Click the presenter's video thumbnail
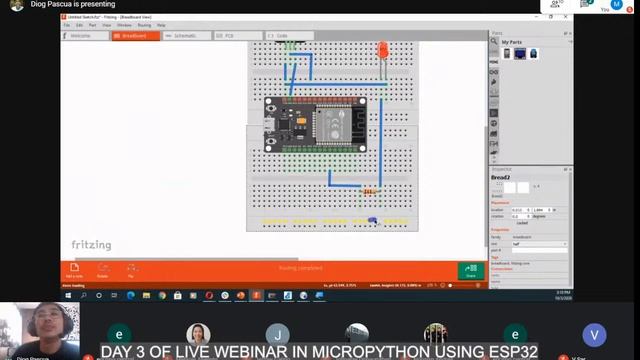The image size is (640, 360). point(40,331)
